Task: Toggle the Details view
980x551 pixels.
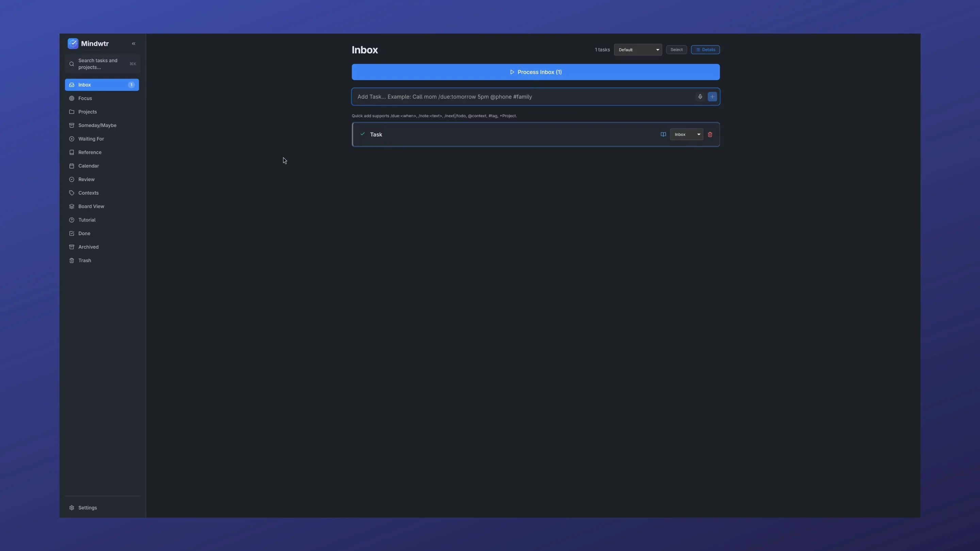Action: 705,49
